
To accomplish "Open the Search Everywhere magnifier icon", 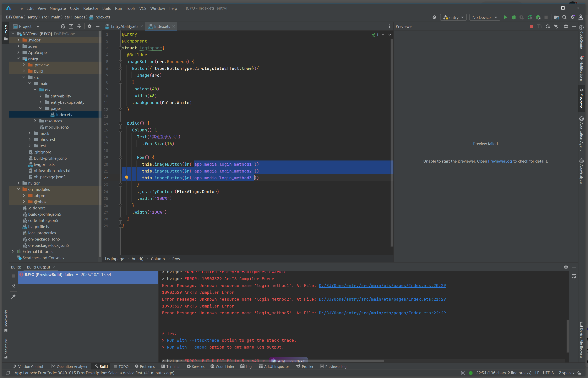I will pyautogui.click(x=564, y=17).
